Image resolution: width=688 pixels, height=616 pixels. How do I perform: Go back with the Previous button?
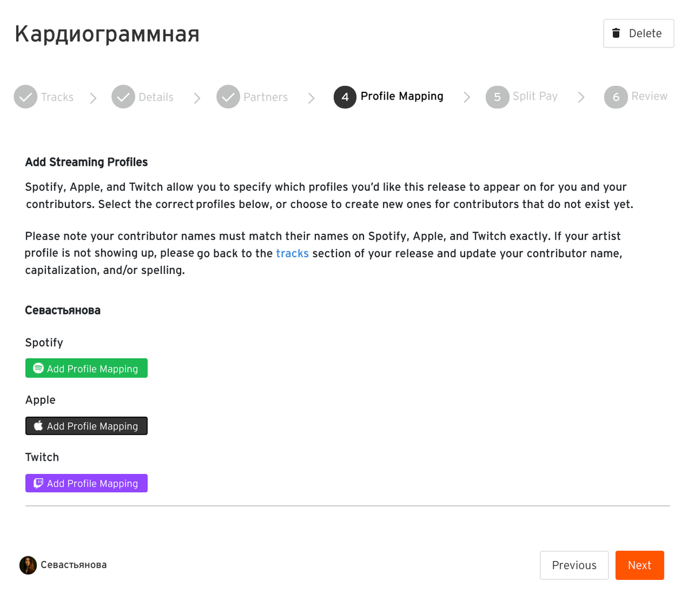click(x=574, y=565)
